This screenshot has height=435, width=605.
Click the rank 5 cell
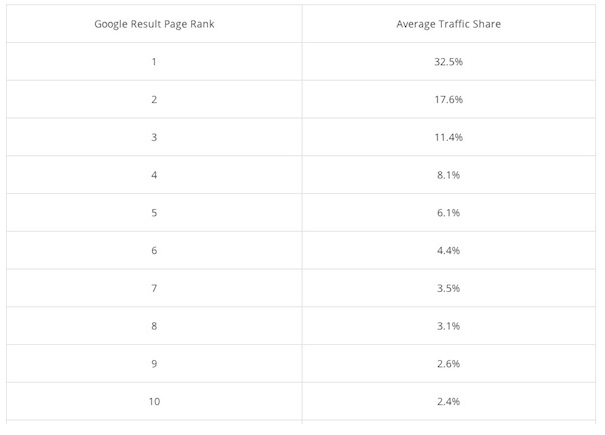point(154,213)
